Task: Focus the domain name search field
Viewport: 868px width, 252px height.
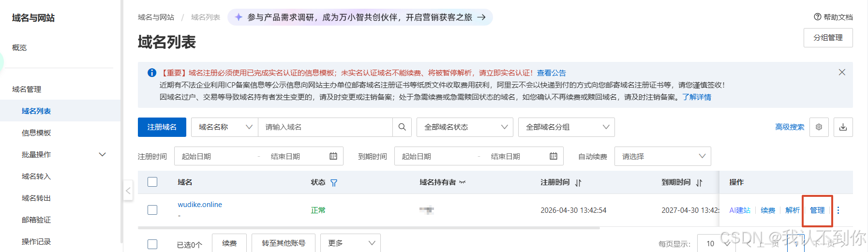Action: [x=325, y=127]
